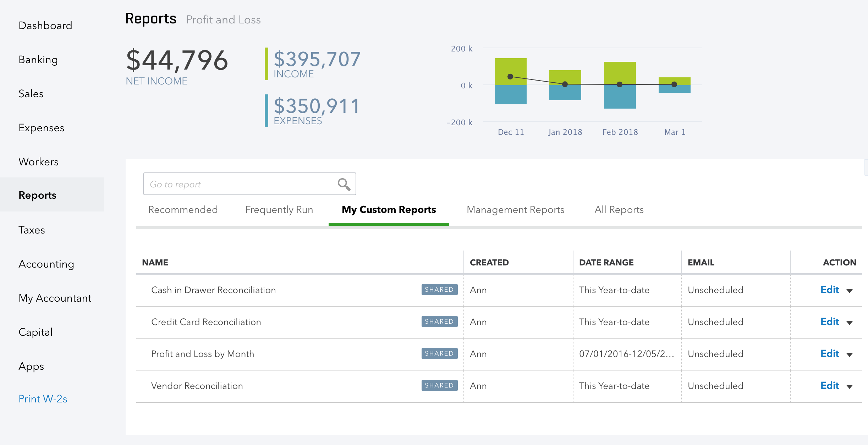Go to Banking in sidebar
The height and width of the screenshot is (445, 868).
[38, 60]
